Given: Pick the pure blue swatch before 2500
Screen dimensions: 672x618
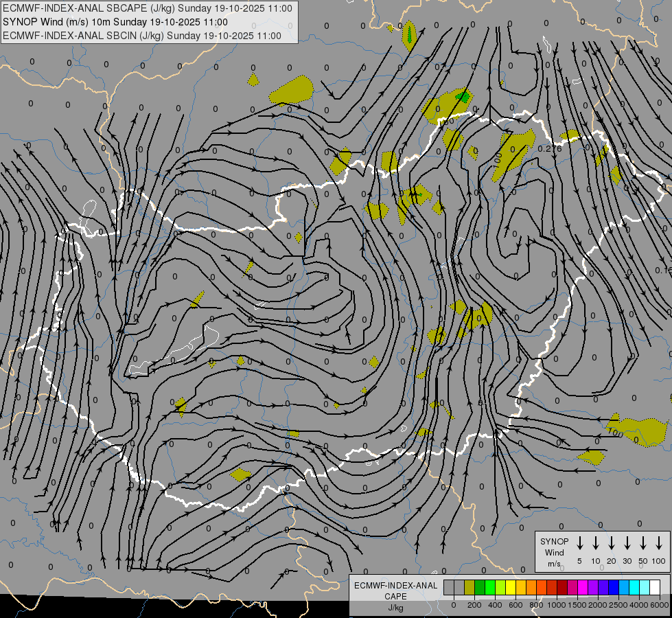Looking at the screenshot, I should pyautogui.click(x=614, y=588).
